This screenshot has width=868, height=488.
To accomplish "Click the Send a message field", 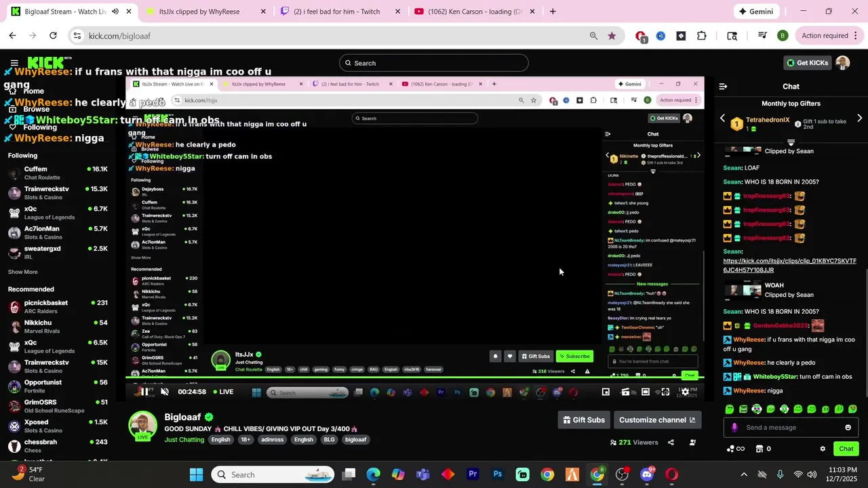I will point(791,428).
